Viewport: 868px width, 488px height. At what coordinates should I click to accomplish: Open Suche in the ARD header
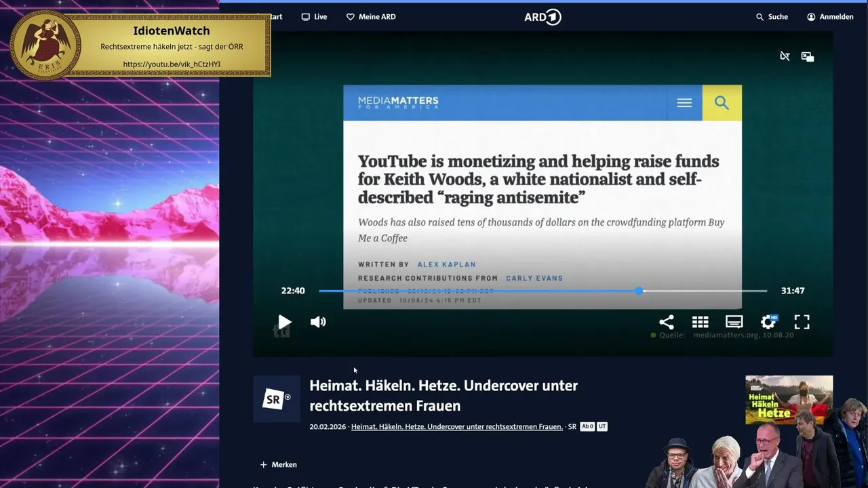pos(772,16)
